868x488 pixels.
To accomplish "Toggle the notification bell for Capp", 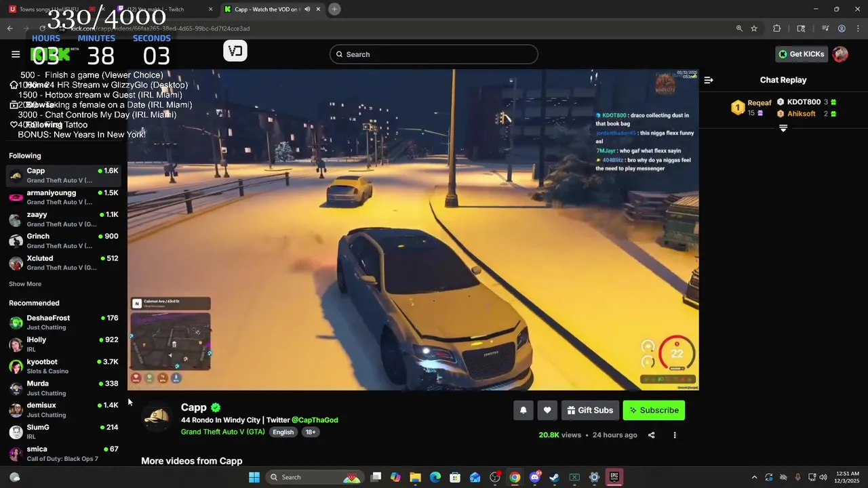I will [x=523, y=410].
